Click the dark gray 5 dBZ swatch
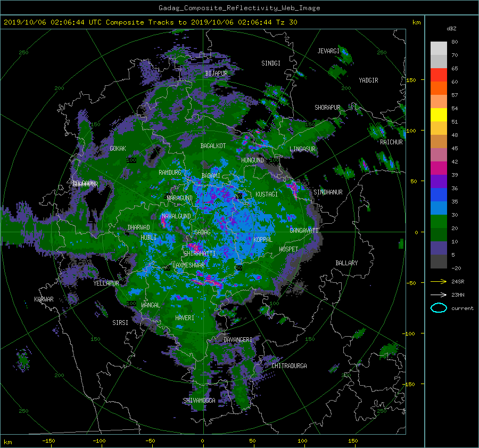The image size is (479, 448). click(439, 262)
